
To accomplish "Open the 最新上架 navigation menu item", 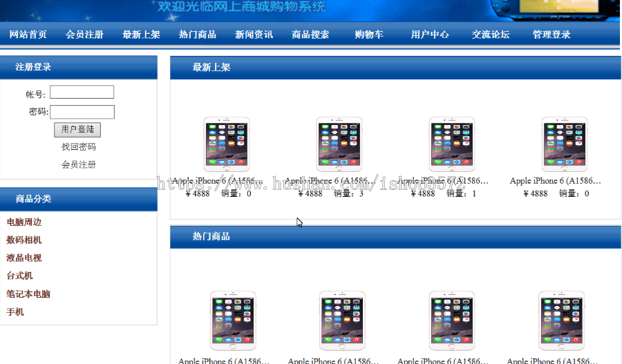I will coord(141,35).
